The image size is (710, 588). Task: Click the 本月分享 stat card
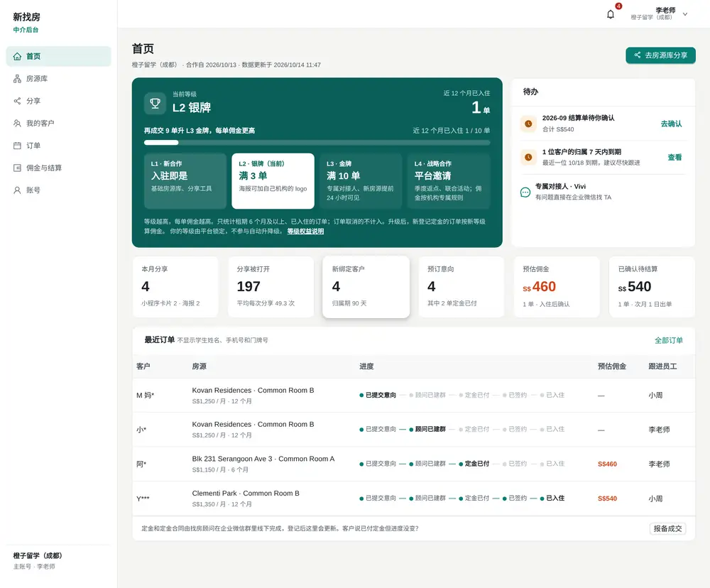pos(175,287)
